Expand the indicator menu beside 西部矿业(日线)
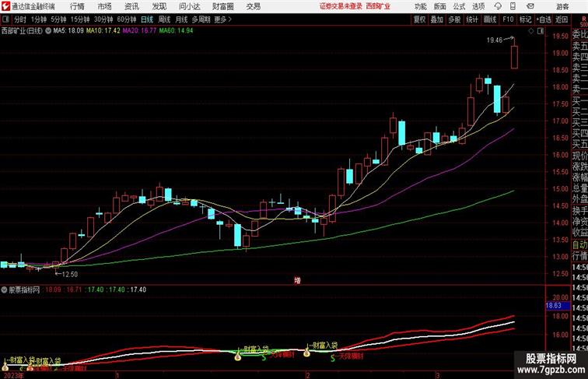The height and width of the screenshot is (379, 588). click(48, 31)
